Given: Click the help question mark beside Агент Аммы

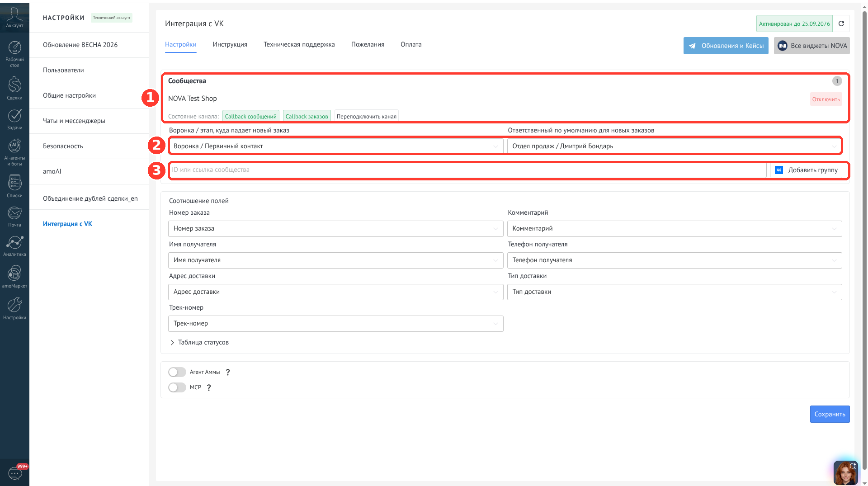Looking at the screenshot, I should click(x=228, y=373).
